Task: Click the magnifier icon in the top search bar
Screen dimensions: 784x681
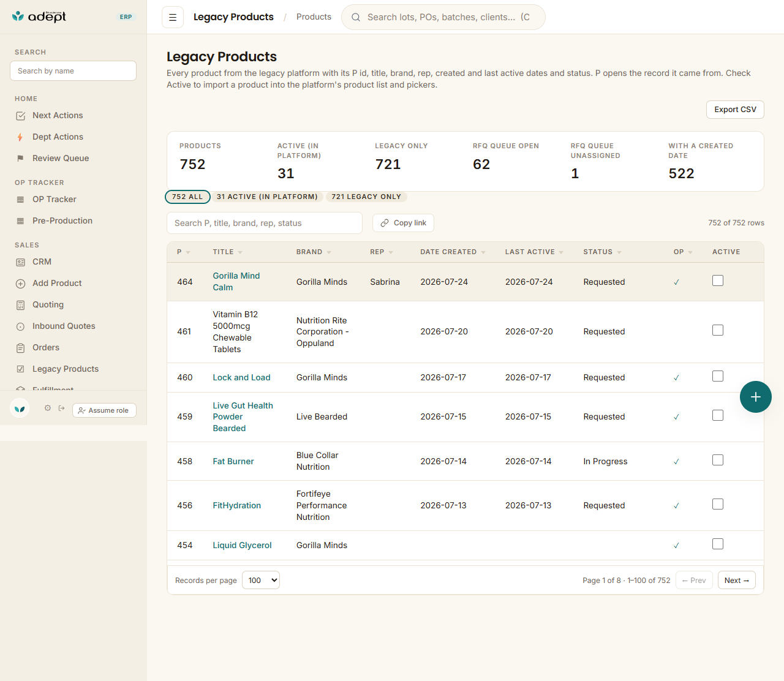Action: [x=355, y=17]
